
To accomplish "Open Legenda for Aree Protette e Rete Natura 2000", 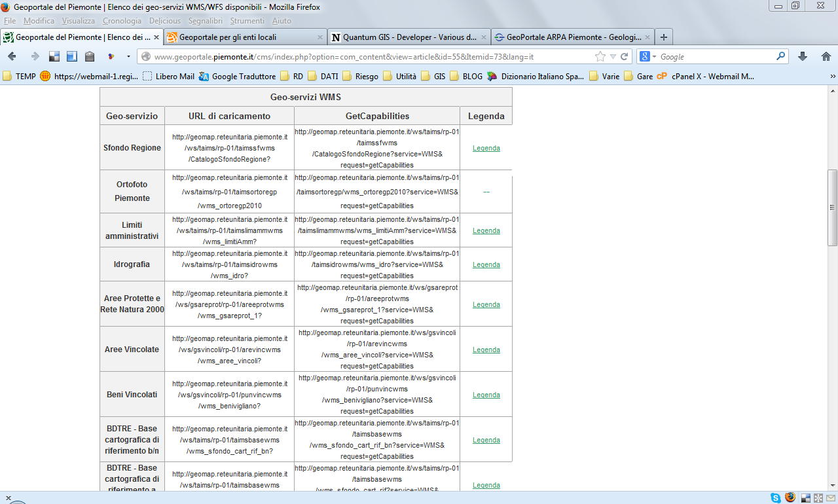I will pos(486,304).
